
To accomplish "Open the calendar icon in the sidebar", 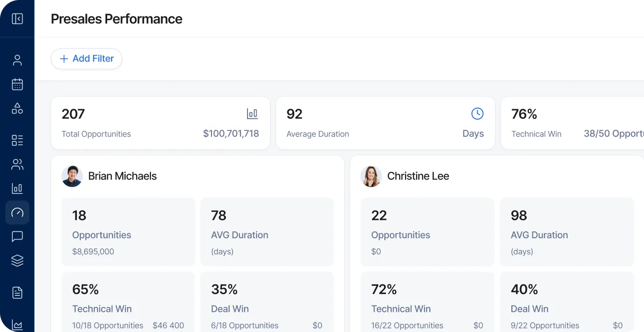I will point(17,84).
